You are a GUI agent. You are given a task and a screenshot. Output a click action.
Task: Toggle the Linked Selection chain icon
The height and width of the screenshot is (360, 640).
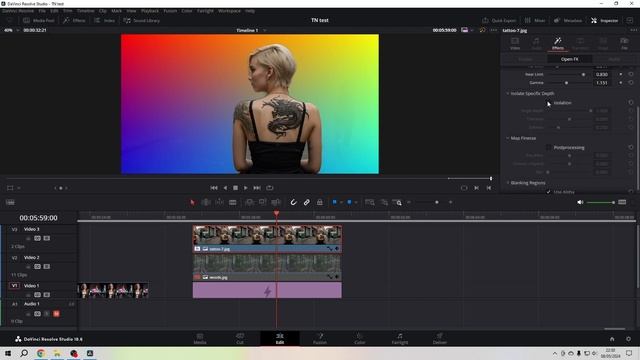(307, 202)
